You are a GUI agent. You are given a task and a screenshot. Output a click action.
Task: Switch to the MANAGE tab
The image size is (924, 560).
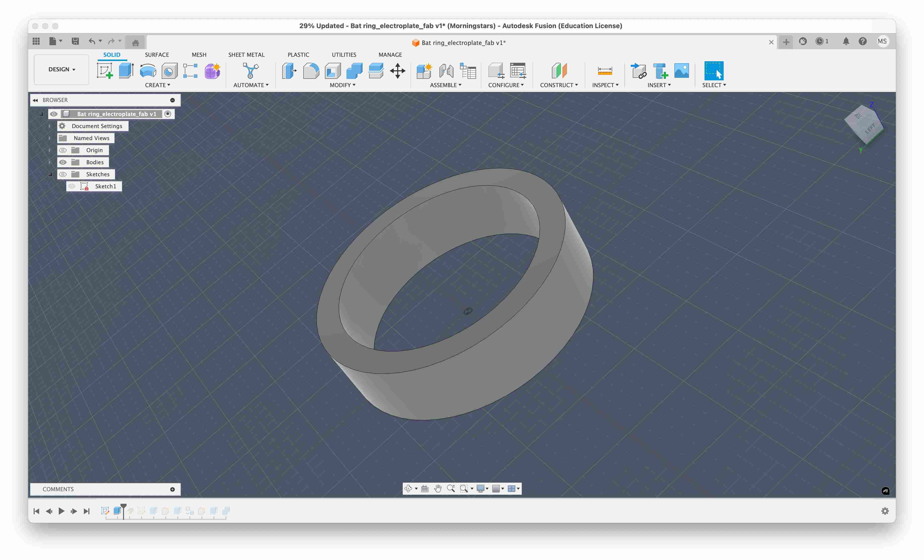click(x=390, y=55)
